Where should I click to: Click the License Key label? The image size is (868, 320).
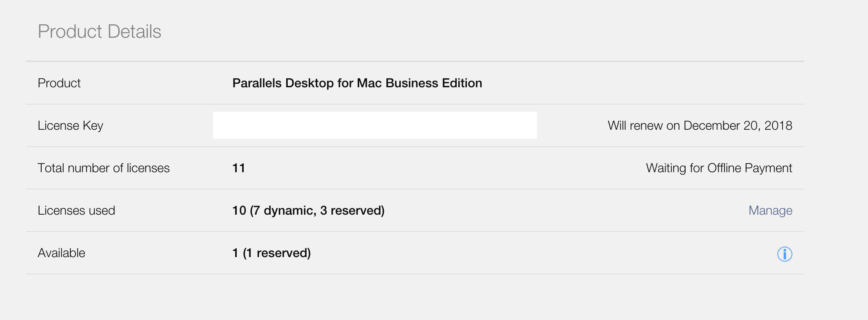pyautogui.click(x=70, y=125)
